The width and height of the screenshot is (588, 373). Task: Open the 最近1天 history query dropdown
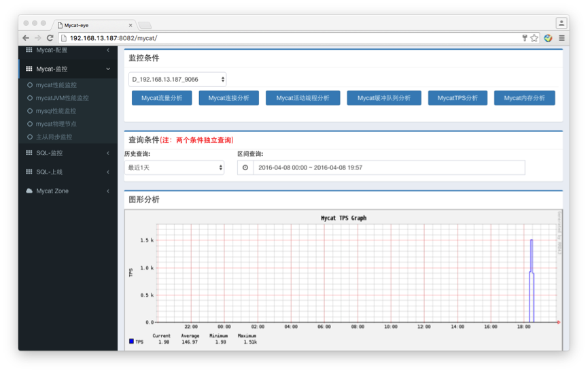174,167
